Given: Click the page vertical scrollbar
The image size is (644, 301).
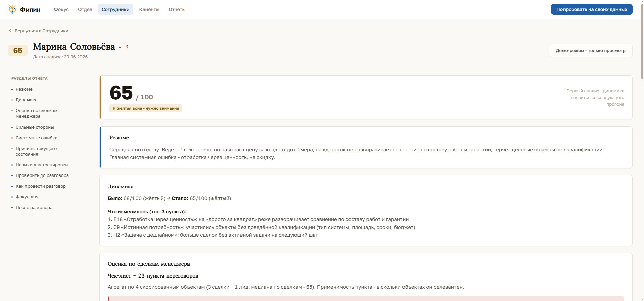Looking at the screenshot, I should coord(642,150).
